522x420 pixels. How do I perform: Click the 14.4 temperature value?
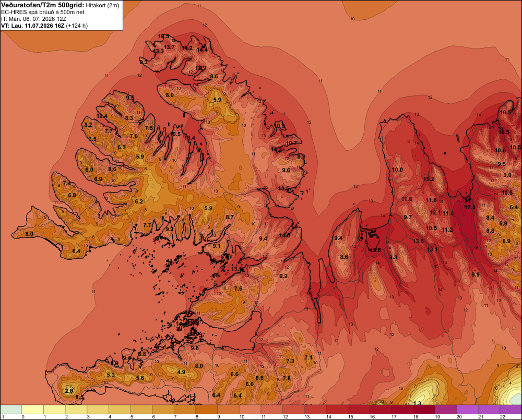tap(202, 50)
